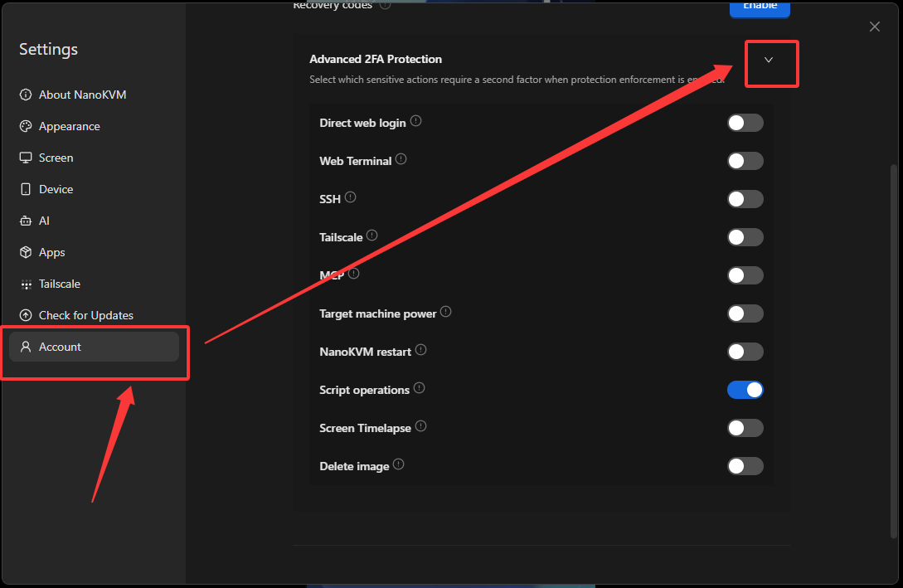The height and width of the screenshot is (588, 903).
Task: Click info icon beside Script operations
Action: pos(420,387)
